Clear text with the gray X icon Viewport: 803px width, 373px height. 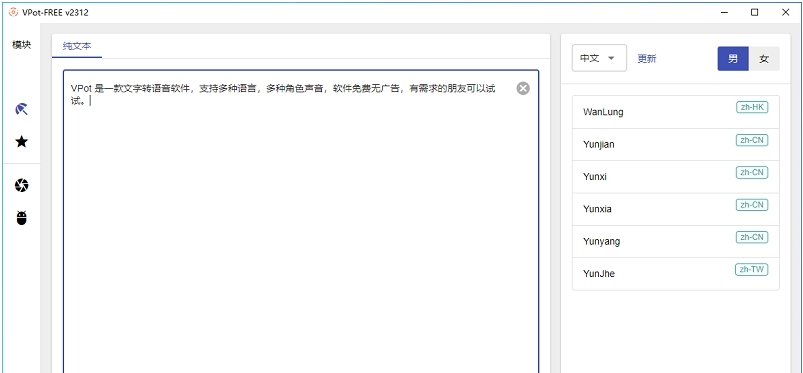point(523,89)
